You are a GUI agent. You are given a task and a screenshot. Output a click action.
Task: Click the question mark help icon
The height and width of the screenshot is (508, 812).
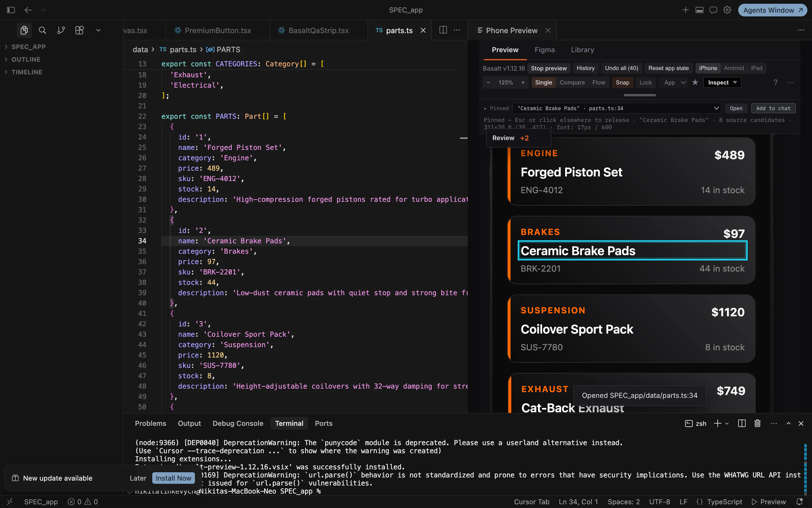(775, 83)
